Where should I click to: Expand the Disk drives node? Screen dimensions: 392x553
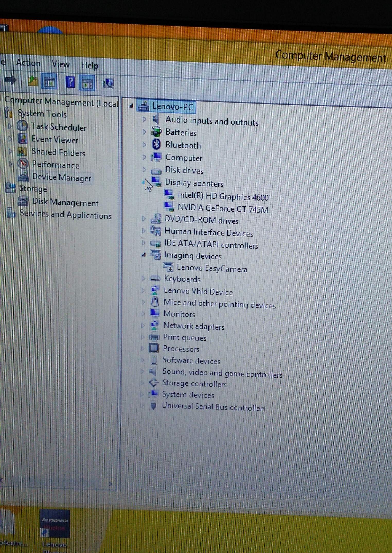[144, 170]
